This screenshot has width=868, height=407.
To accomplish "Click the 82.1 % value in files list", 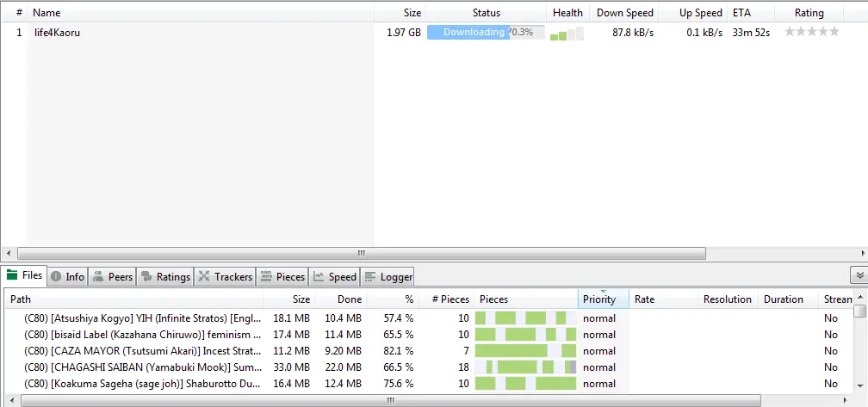I will pyautogui.click(x=398, y=350).
